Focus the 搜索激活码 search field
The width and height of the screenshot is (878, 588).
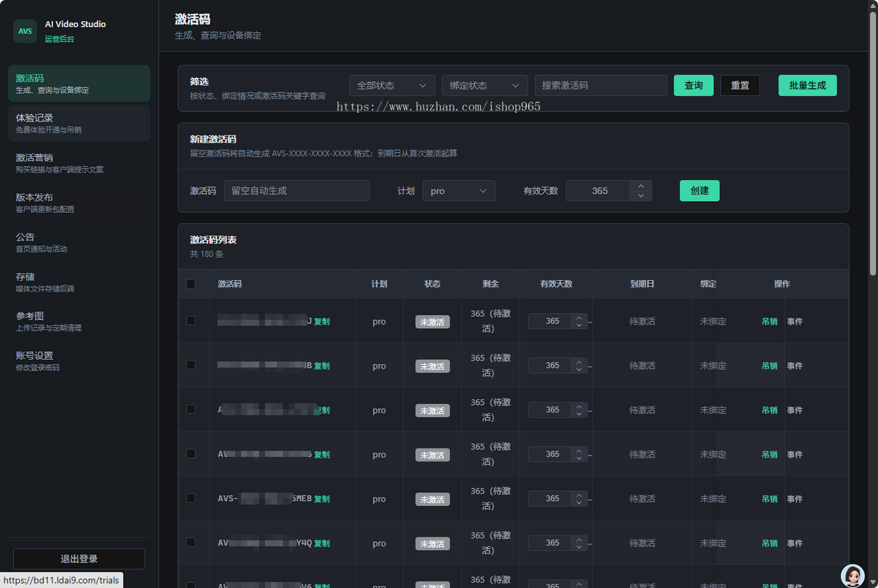click(x=601, y=86)
